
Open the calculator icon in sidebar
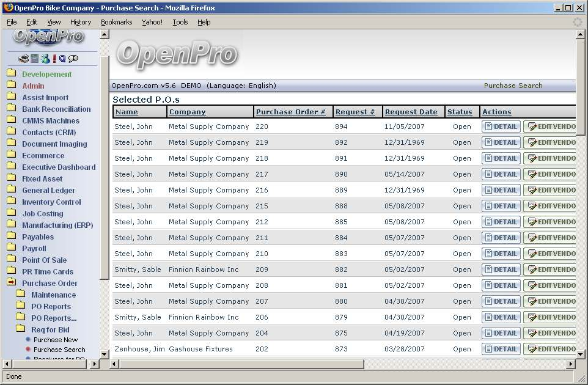35,59
